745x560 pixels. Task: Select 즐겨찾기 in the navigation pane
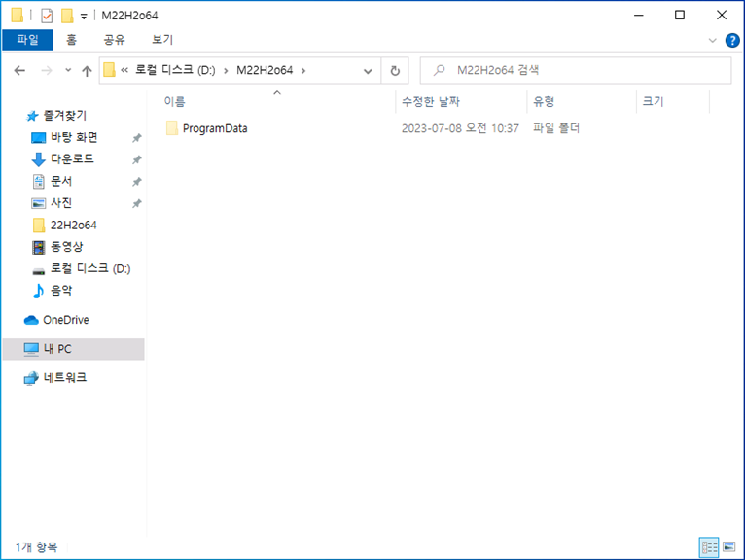point(64,115)
